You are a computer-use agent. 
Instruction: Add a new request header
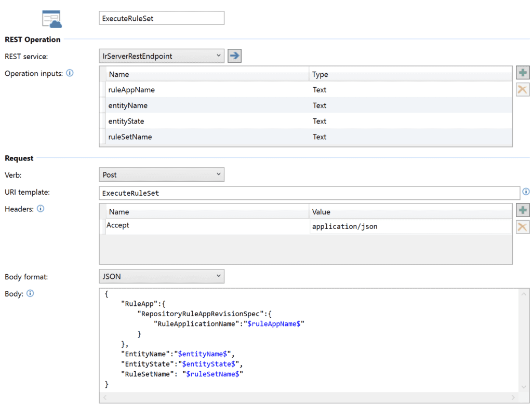tap(523, 210)
